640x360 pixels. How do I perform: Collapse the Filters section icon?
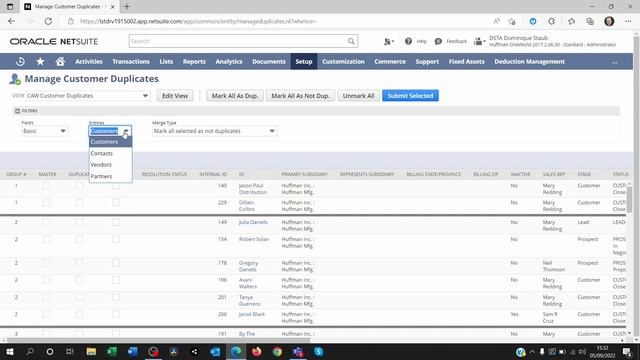click(17, 111)
